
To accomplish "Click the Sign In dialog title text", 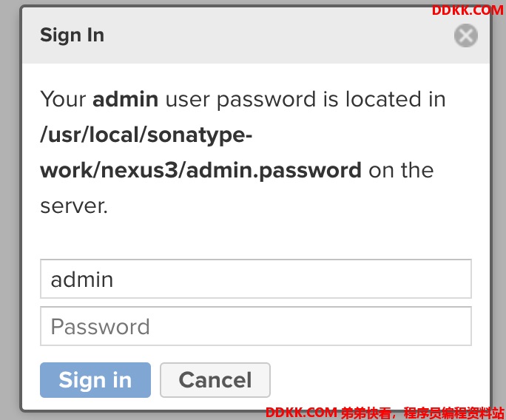I will (72, 35).
